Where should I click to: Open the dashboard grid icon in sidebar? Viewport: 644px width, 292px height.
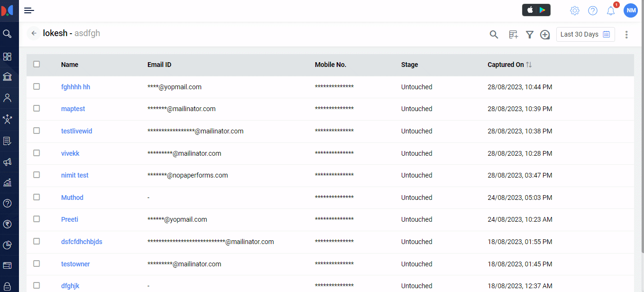7,57
